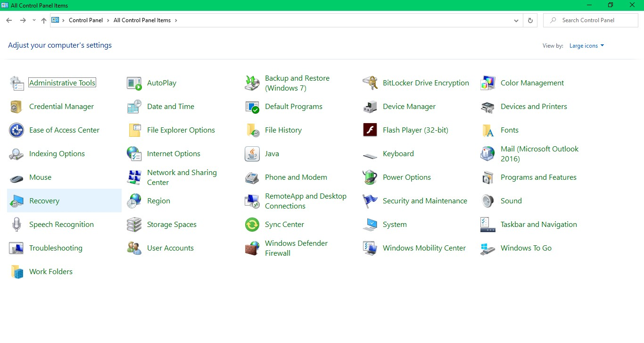This screenshot has width=644, height=343.
Task: Open the Internet Options icon
Action: [x=134, y=154]
